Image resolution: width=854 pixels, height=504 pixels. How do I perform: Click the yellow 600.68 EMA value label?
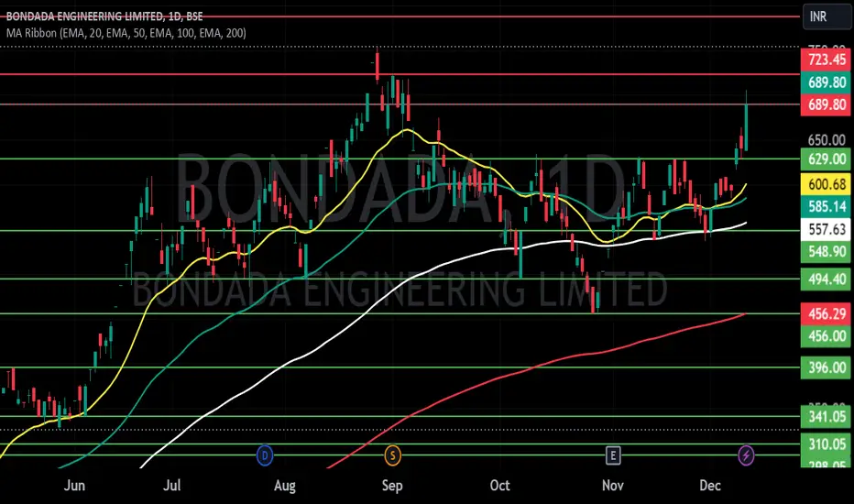click(826, 184)
